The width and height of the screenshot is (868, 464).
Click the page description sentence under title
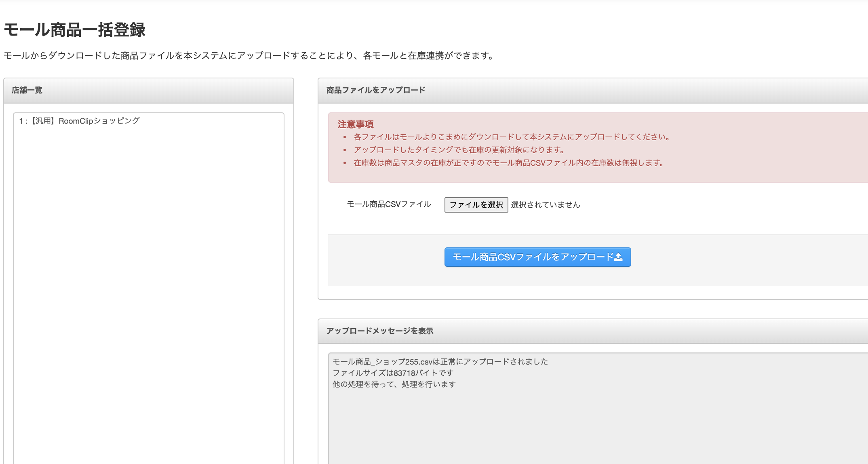tap(249, 56)
